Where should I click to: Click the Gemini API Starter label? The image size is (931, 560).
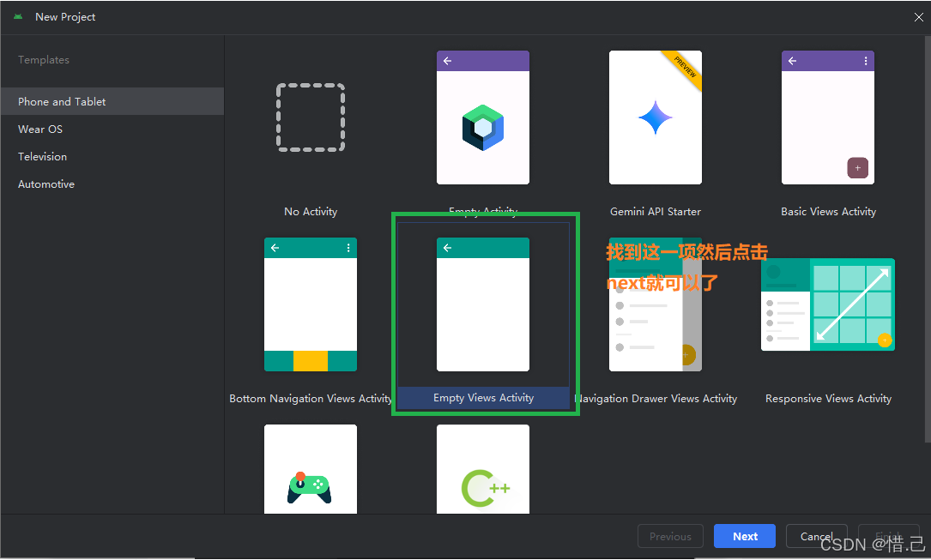pyautogui.click(x=656, y=212)
